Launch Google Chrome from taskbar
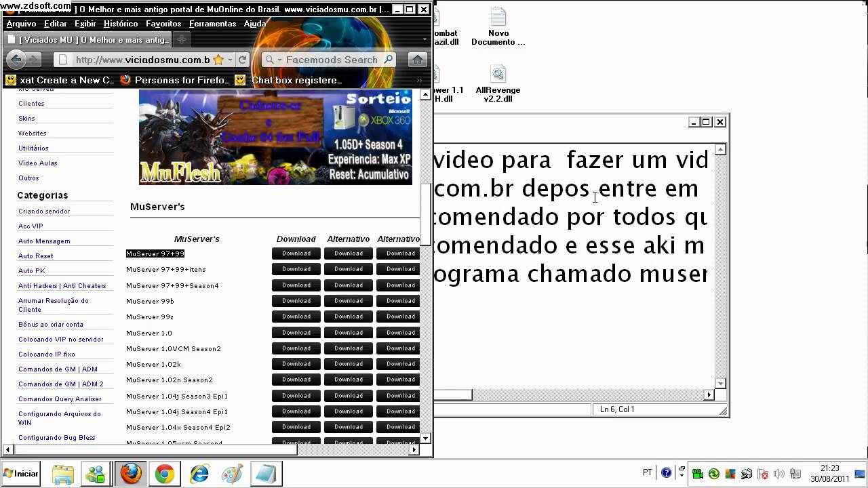Image resolution: width=868 pixels, height=488 pixels. coord(164,474)
